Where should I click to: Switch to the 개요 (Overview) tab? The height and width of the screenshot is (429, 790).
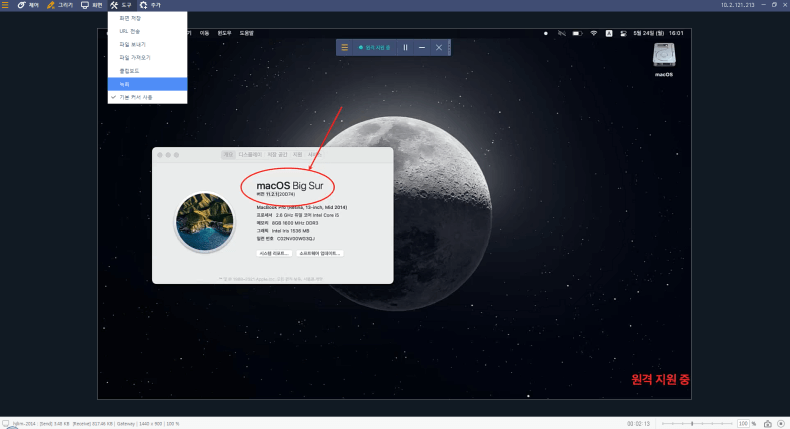pos(228,155)
